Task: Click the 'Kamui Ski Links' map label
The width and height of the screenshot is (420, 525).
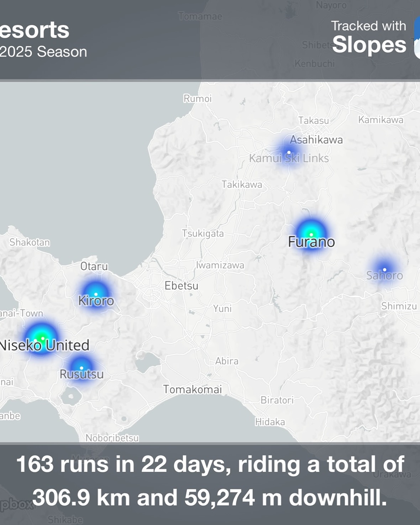Action: pos(289,158)
